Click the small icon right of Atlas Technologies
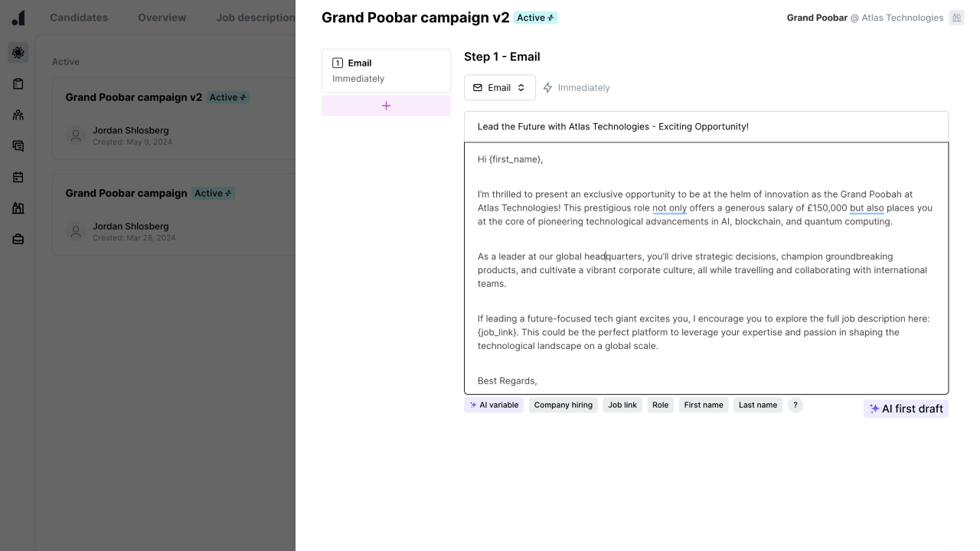The height and width of the screenshot is (551, 980). coord(956,17)
